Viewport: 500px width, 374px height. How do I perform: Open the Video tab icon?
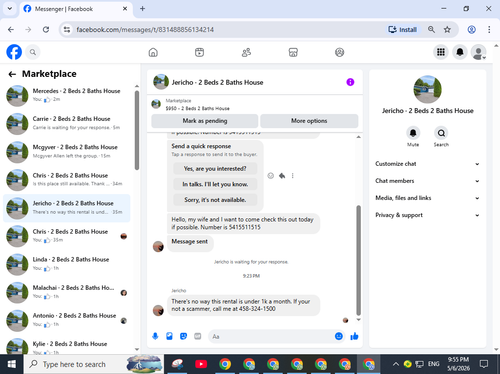click(199, 52)
